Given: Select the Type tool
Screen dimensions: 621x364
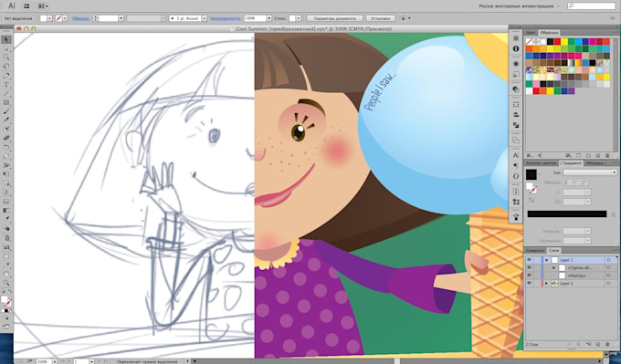Looking at the screenshot, I should 6,85.
